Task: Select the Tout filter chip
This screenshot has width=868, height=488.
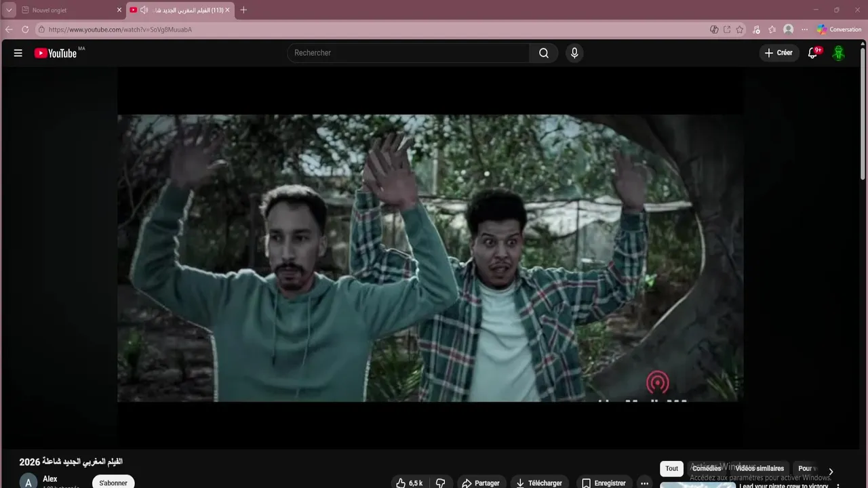Action: (671, 468)
